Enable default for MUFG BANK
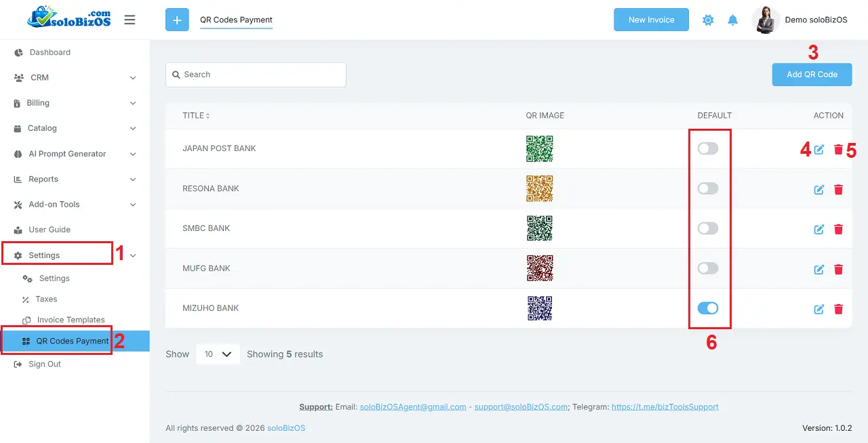868x443 pixels. click(707, 268)
